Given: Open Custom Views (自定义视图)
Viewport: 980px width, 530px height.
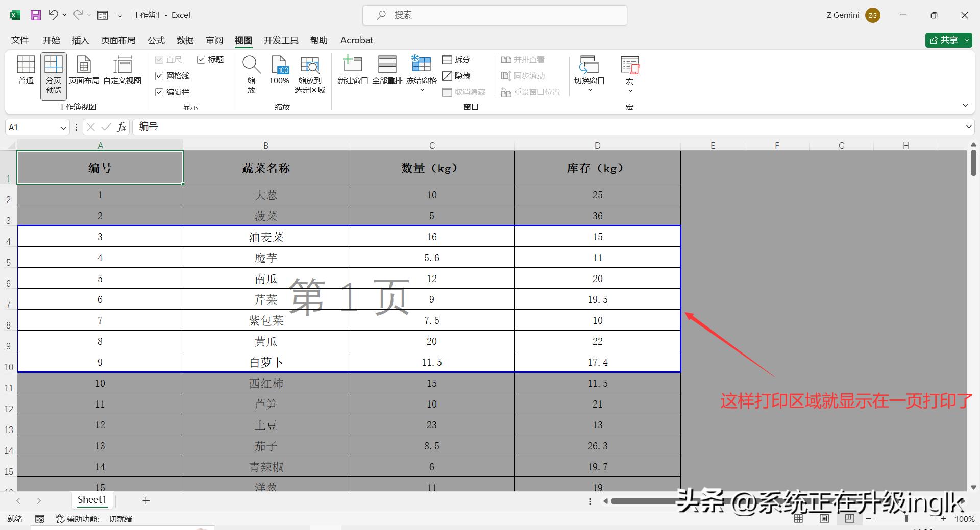Looking at the screenshot, I should click(x=122, y=70).
